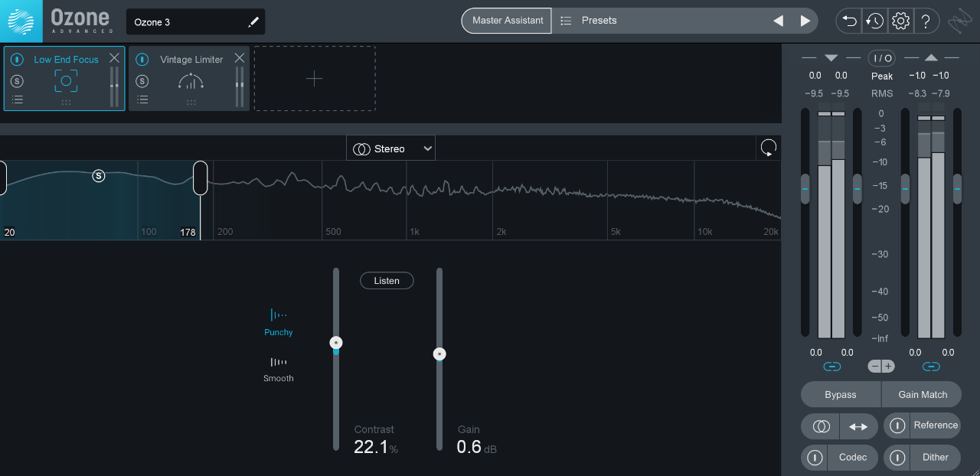This screenshot has width=980, height=476.
Task: Add a module with the plus slot
Action: [315, 79]
